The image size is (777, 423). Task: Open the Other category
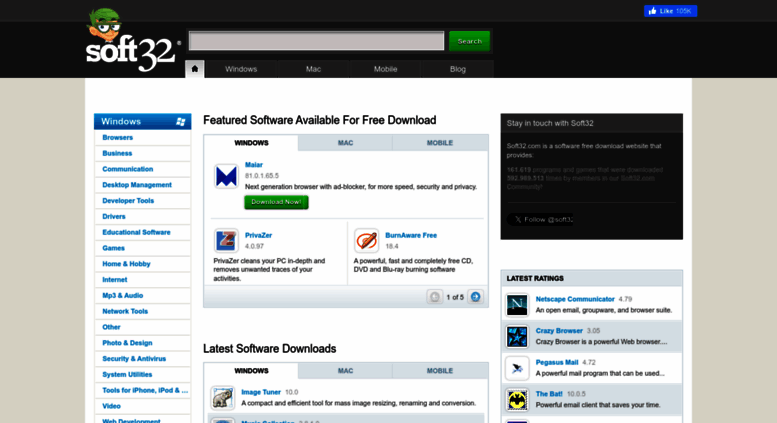111,327
